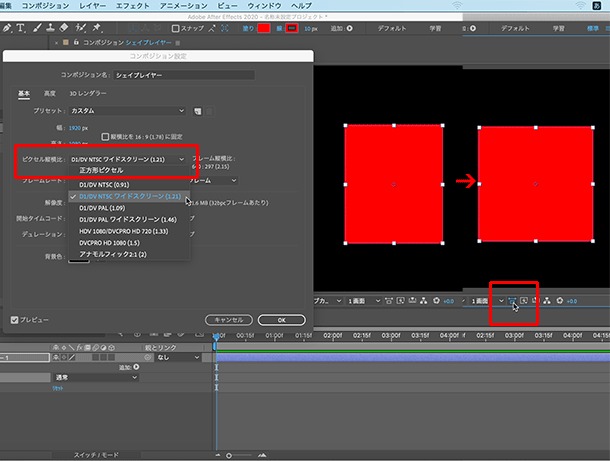Screen dimensions: 610x461
Task: Switch to the 高度 tab
Action: point(50,93)
